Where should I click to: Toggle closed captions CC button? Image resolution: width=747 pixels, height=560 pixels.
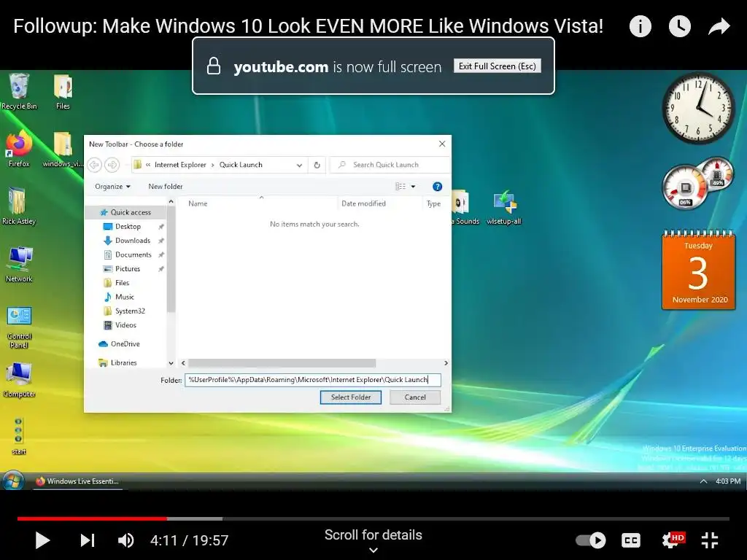(631, 540)
